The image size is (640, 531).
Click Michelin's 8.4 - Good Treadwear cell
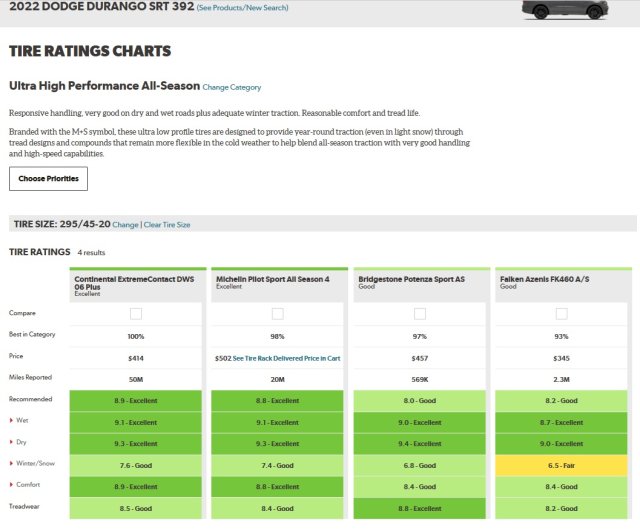click(x=278, y=509)
